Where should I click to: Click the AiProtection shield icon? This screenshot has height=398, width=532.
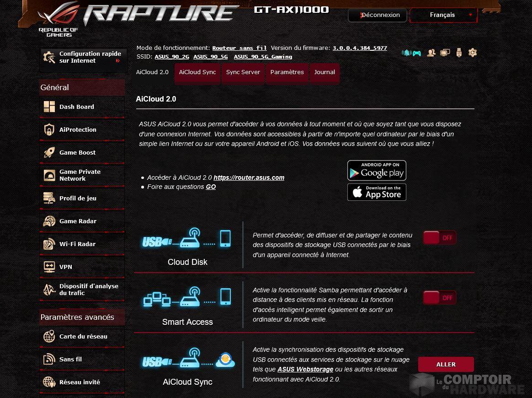tap(49, 130)
